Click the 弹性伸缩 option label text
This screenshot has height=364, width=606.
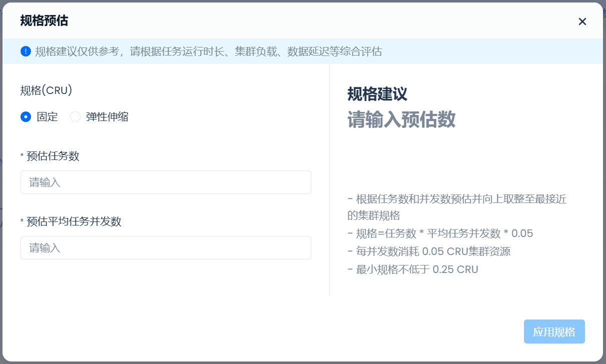(x=107, y=117)
